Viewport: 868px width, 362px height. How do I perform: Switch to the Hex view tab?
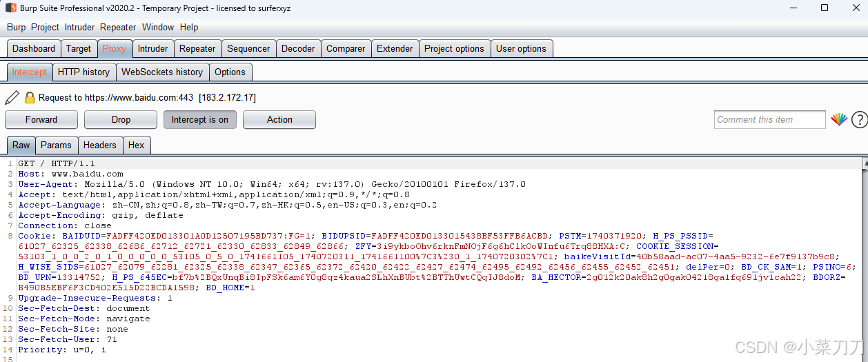[x=137, y=145]
